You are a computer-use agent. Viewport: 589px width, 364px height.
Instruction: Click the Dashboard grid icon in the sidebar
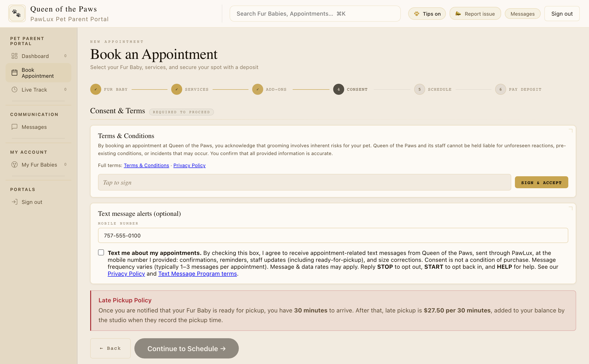click(14, 56)
